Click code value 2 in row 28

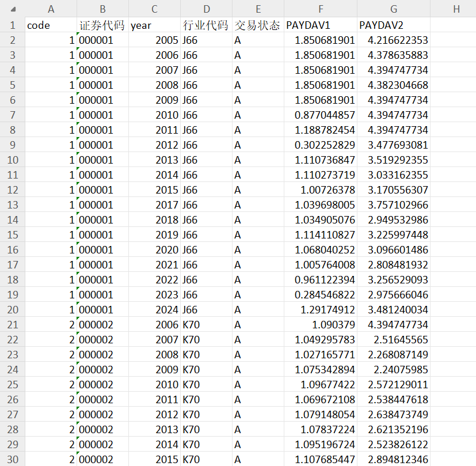point(51,430)
